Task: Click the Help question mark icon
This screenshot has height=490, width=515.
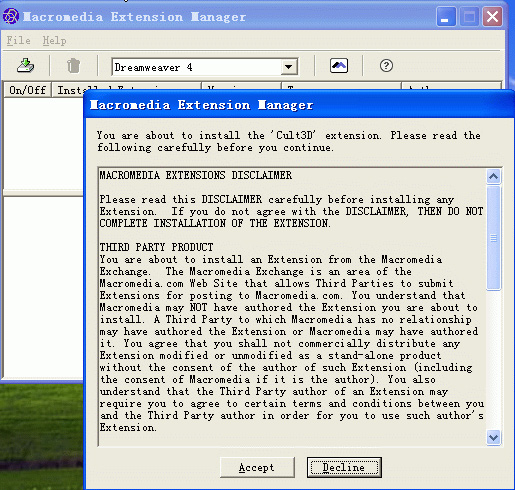Action: coord(386,65)
